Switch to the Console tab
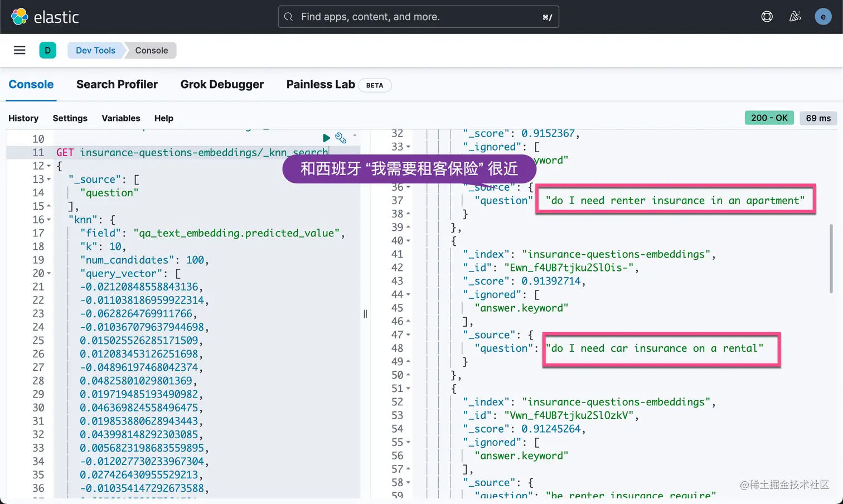843x504 pixels. 31,84
